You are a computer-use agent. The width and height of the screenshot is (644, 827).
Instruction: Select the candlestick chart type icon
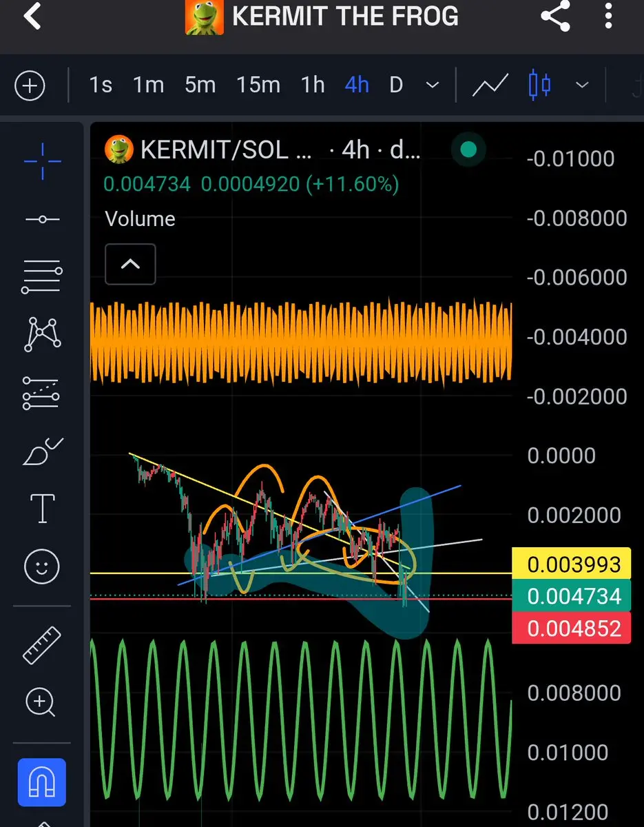click(539, 85)
